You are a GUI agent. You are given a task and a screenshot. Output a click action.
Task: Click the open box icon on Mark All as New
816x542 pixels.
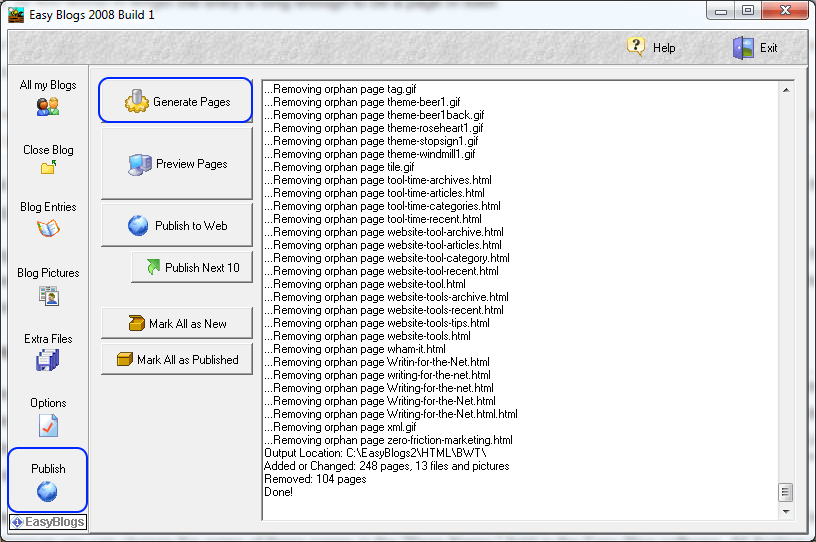click(x=136, y=323)
